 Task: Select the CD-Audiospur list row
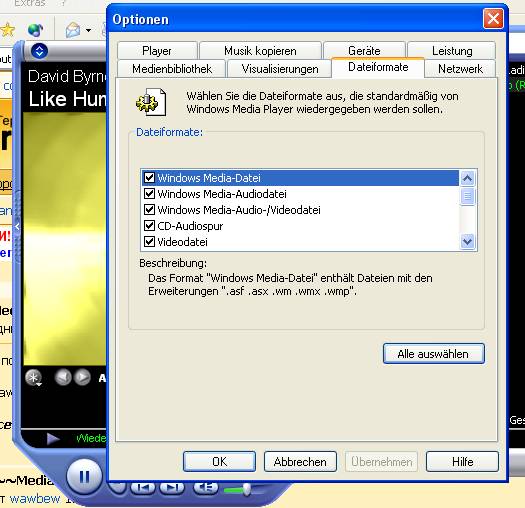point(300,226)
